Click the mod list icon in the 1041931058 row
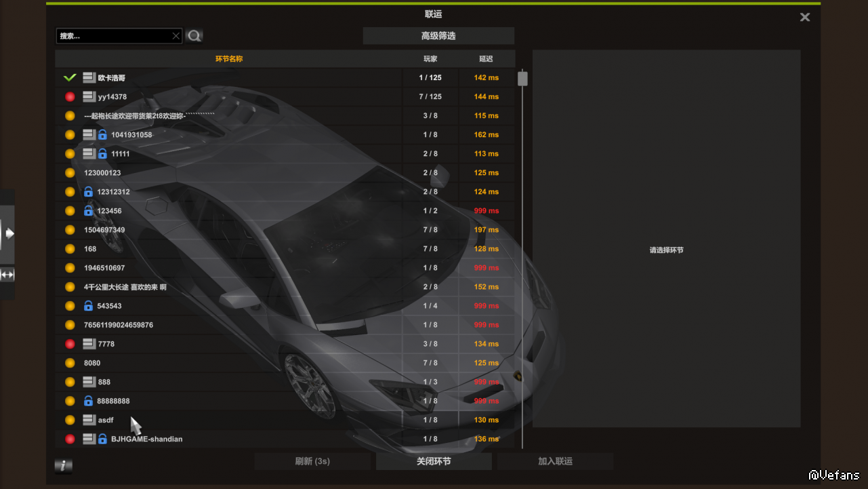 pos(89,135)
